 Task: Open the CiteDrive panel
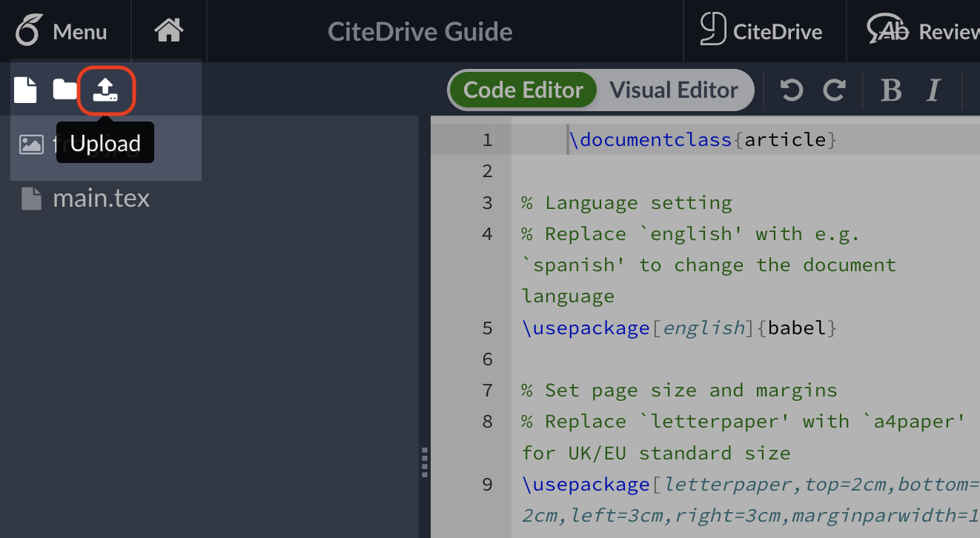click(x=762, y=31)
